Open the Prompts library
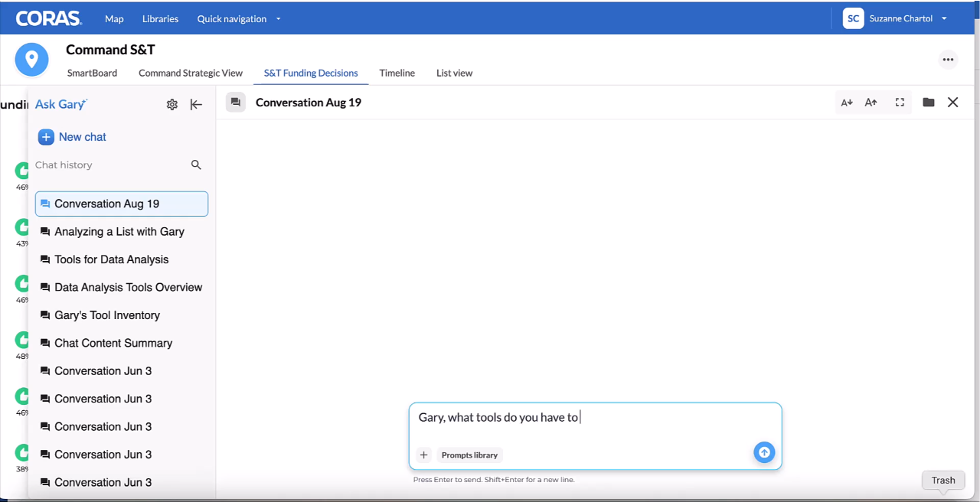 469,455
